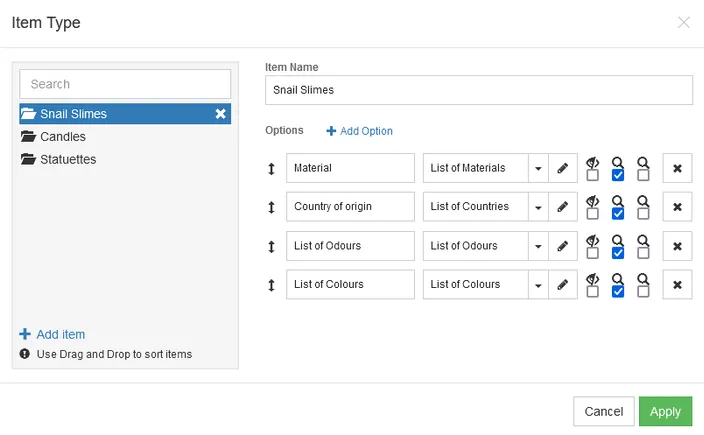Close the Item Type dialog
This screenshot has width=704, height=435.
pos(683,22)
